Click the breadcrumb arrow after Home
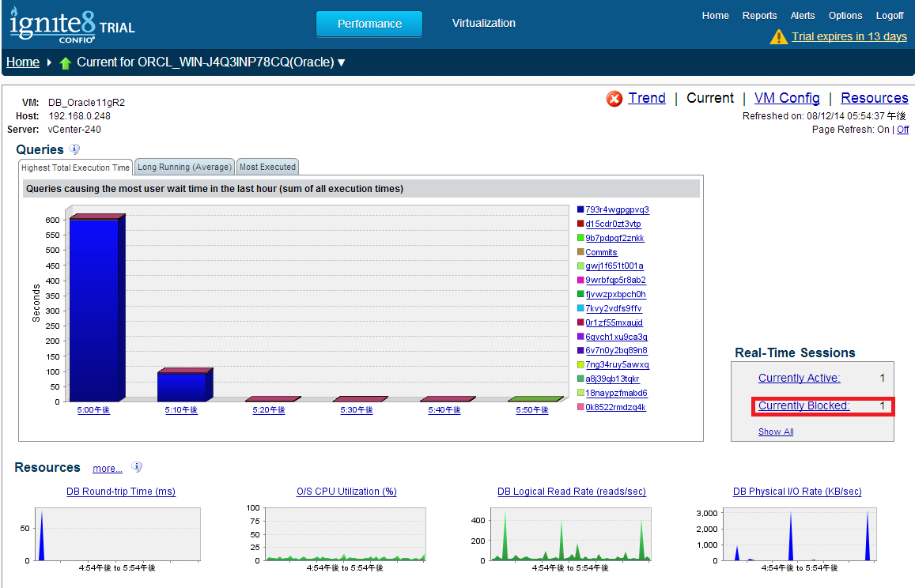Viewport: 915px width, 588px height. [x=49, y=62]
